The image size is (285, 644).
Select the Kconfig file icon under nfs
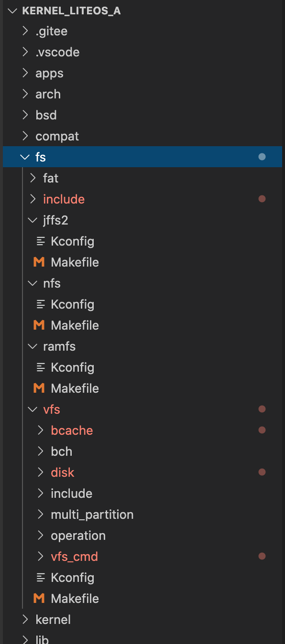[40, 304]
